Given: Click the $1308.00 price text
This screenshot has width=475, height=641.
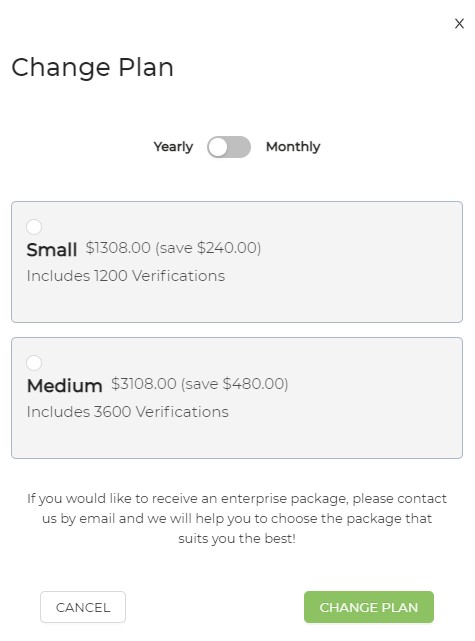Looking at the screenshot, I should coord(118,248).
